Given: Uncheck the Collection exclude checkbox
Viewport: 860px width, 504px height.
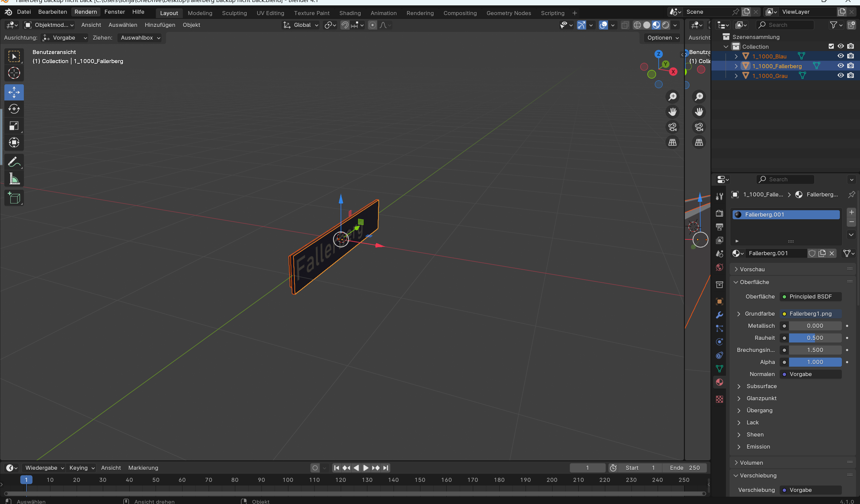Looking at the screenshot, I should point(831,46).
